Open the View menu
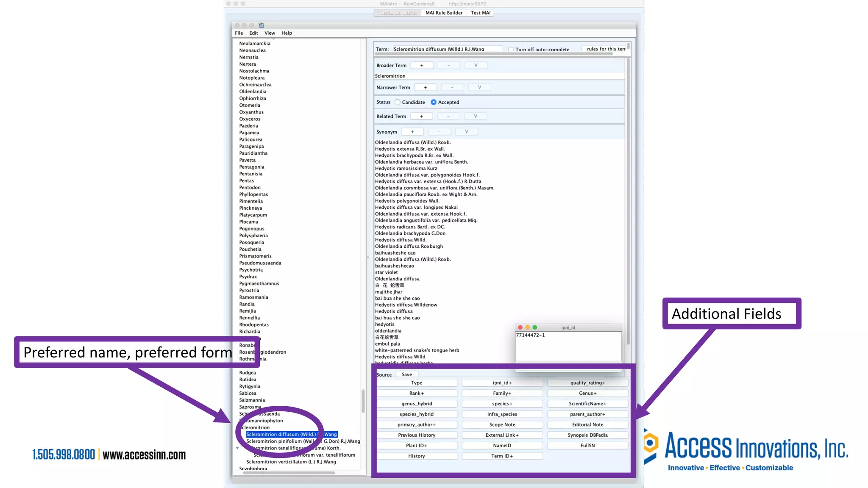Viewport: 868px width, 488px height. click(270, 33)
